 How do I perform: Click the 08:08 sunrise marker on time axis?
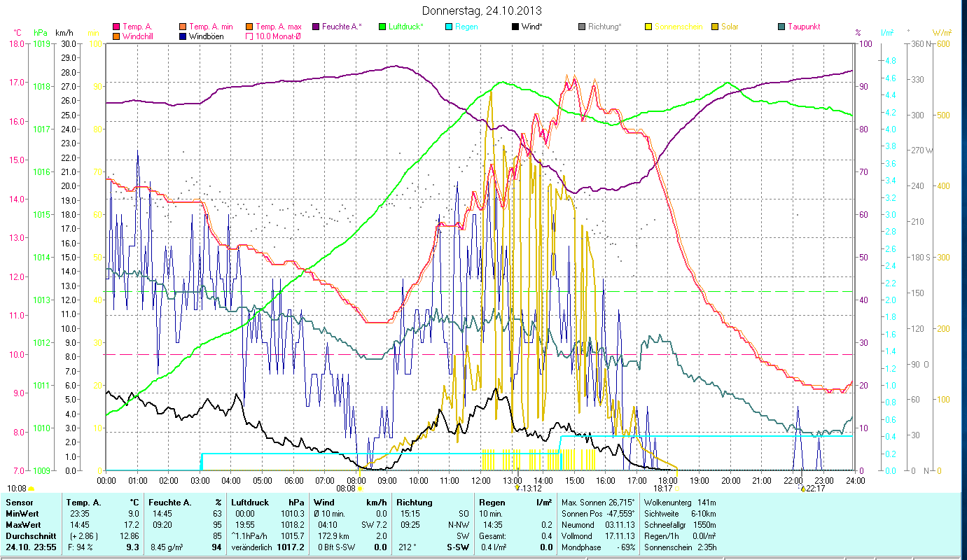347,489
